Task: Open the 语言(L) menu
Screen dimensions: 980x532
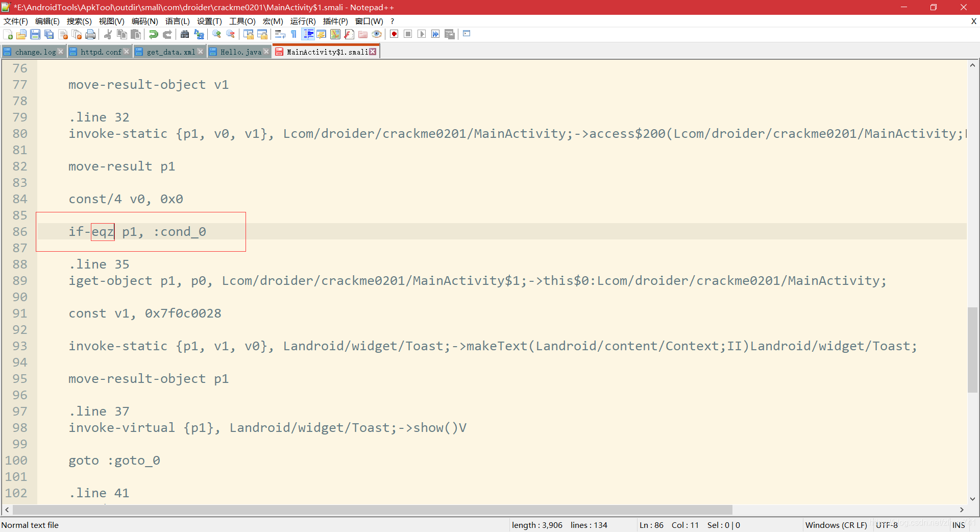Action: (x=177, y=21)
